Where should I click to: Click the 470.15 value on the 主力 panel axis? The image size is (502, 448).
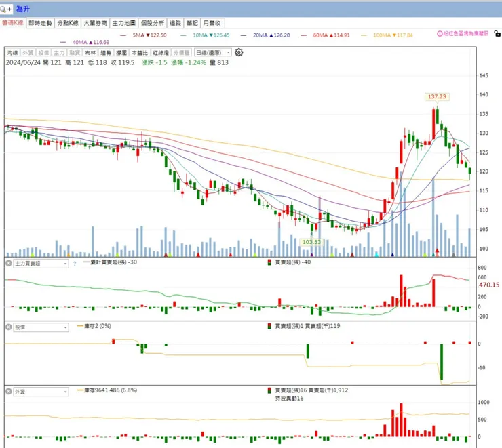tap(489, 285)
